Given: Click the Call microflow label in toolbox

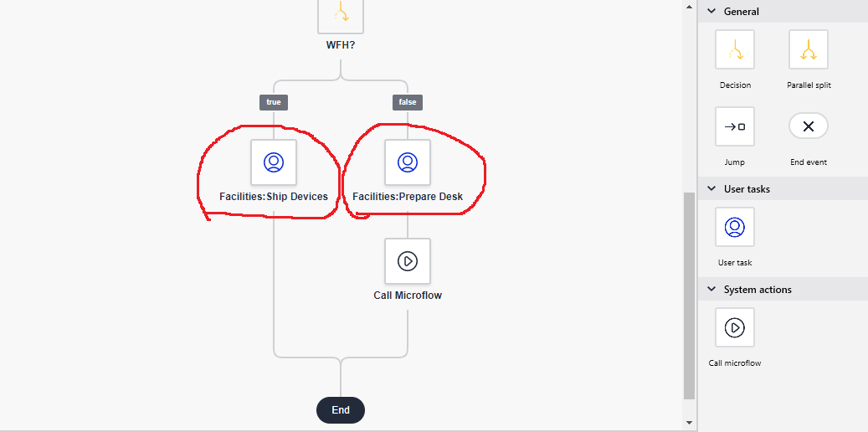Looking at the screenshot, I should pyautogui.click(x=735, y=363).
